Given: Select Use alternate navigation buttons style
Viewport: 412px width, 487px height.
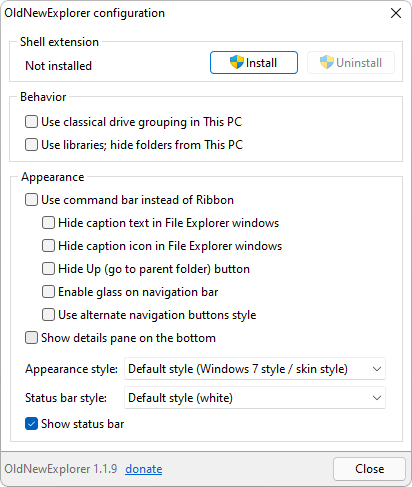Looking at the screenshot, I should pyautogui.click(x=48, y=315).
